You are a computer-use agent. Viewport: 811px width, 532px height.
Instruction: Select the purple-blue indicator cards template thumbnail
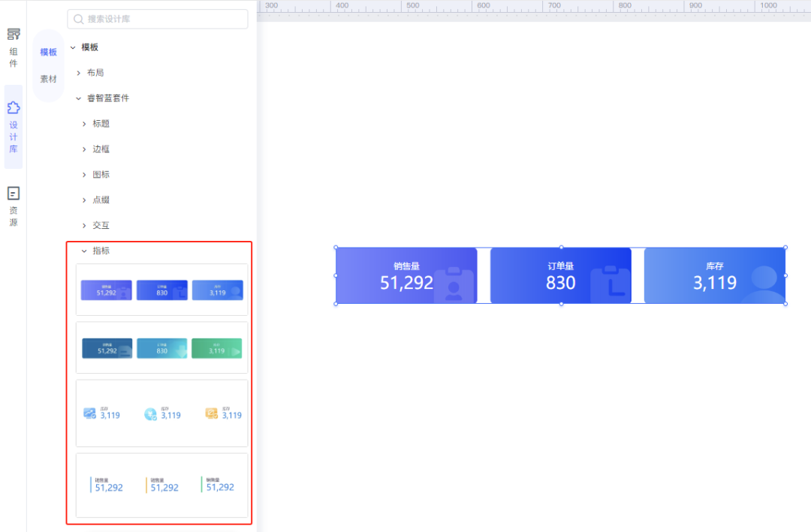[162, 290]
